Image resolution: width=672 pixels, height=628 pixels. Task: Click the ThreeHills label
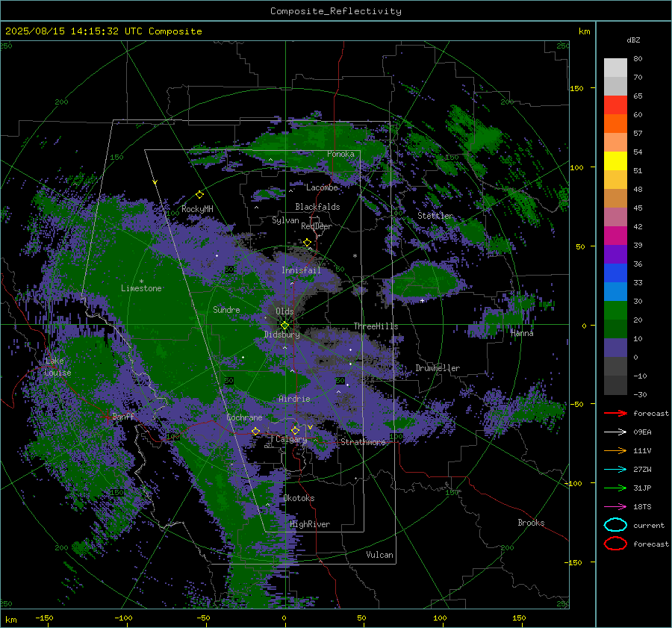coord(376,326)
